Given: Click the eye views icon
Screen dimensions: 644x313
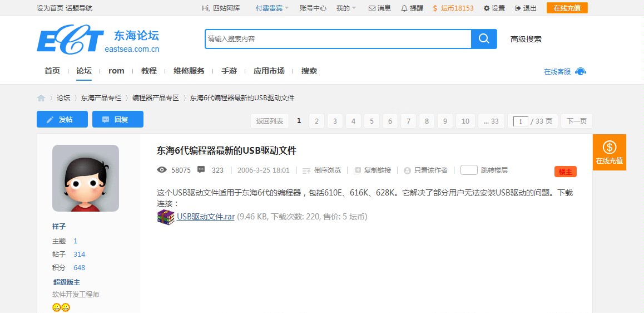Looking at the screenshot, I should (162, 170).
